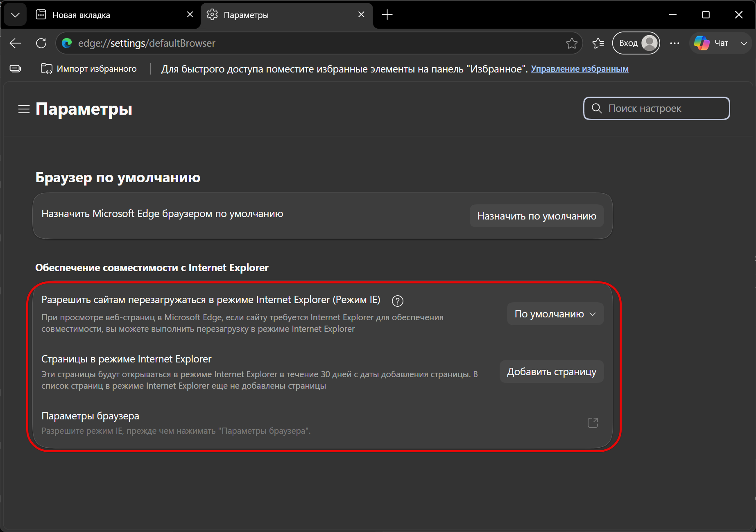The height and width of the screenshot is (532, 756).
Task: Click the search magnifier icon
Action: (x=597, y=109)
